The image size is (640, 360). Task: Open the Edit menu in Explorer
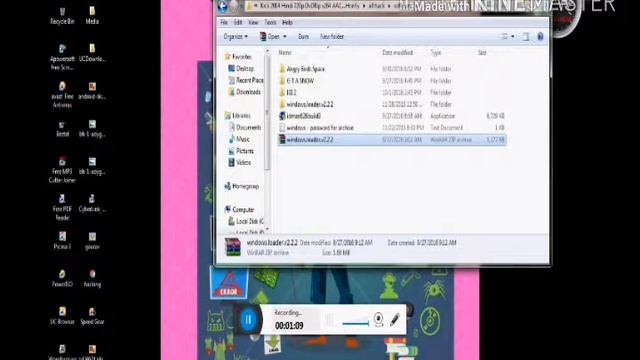tap(238, 22)
